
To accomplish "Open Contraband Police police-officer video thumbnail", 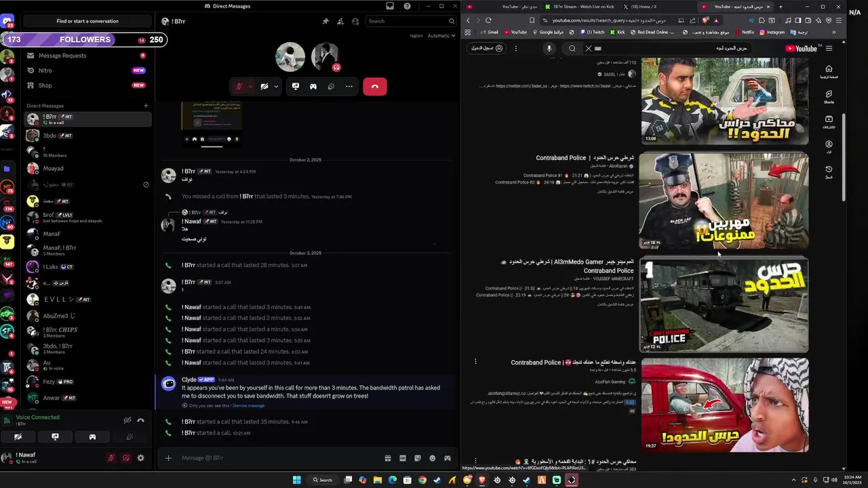I will (x=724, y=201).
